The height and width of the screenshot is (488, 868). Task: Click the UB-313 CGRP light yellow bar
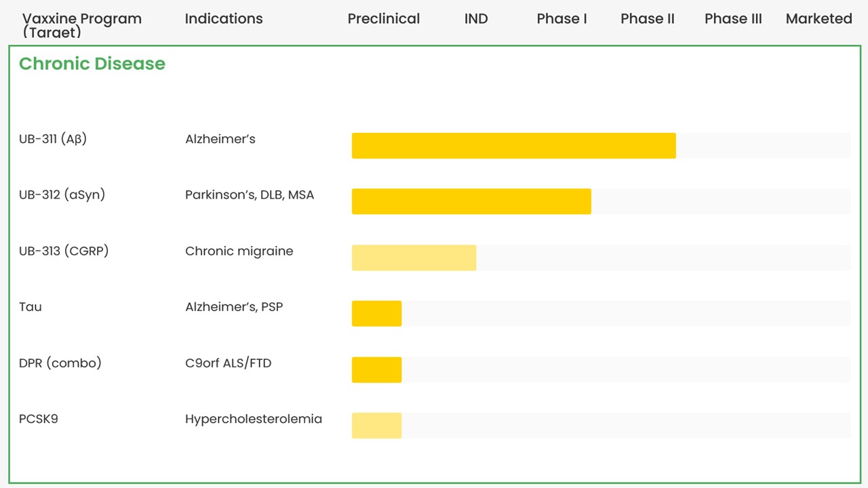point(414,258)
